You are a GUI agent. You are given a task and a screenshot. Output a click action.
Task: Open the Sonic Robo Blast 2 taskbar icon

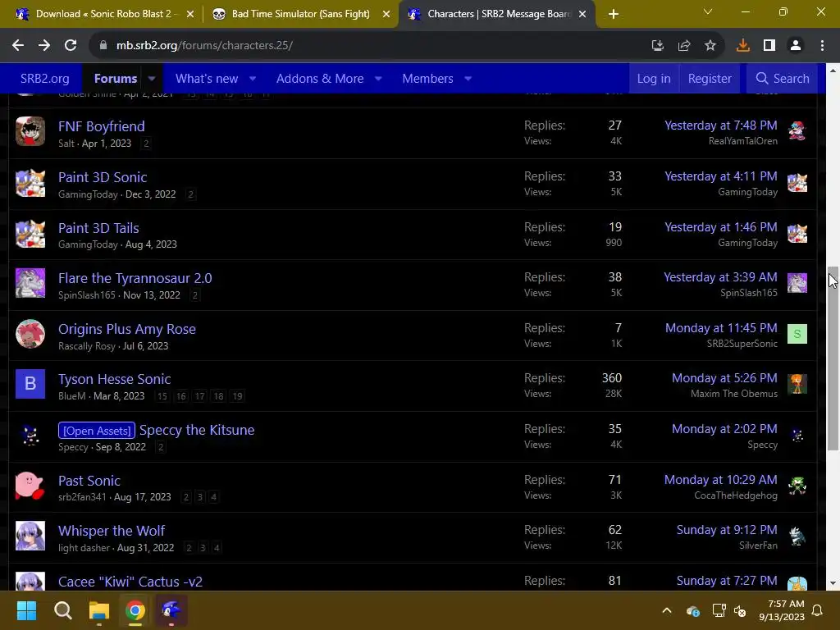pos(171,610)
